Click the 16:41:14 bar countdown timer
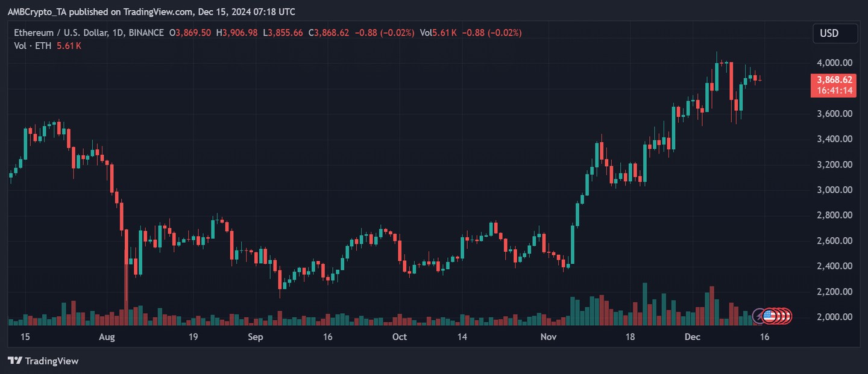Screen dimensions: 868x374 pos(834,90)
